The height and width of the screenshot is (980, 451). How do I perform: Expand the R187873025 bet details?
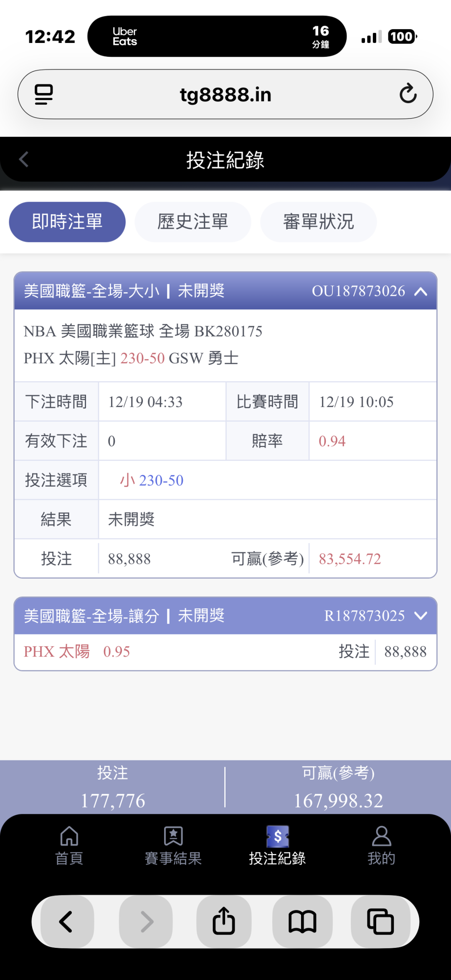421,616
